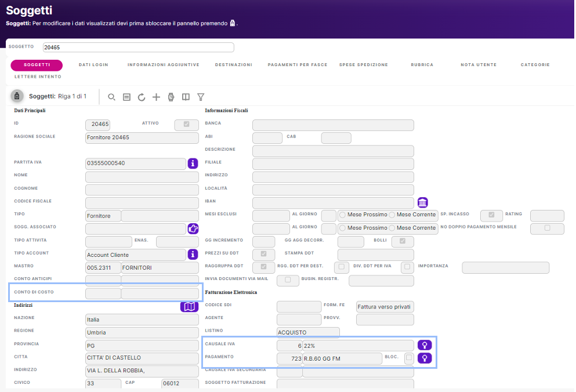
Task: Open the Pagamenti per Fasce tab
Action: tap(297, 65)
